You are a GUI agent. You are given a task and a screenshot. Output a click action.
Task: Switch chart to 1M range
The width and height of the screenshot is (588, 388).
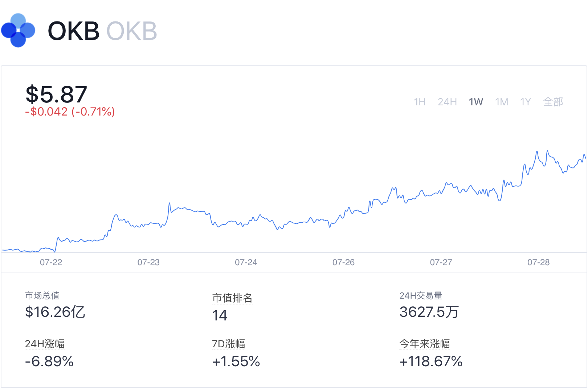click(502, 102)
